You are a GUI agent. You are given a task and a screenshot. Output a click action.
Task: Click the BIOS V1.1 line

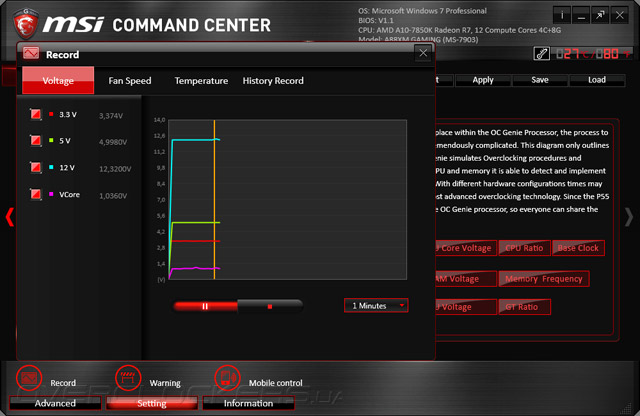[376, 20]
